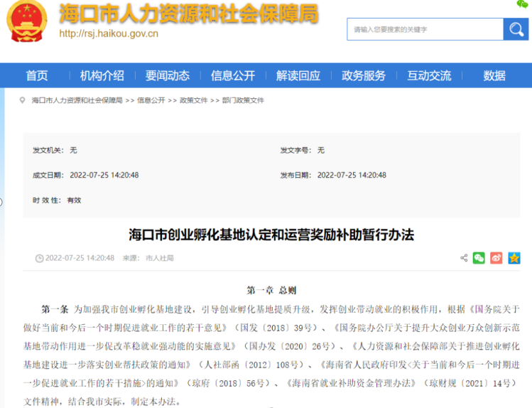Click the 信息公开 breadcrumb link
532x408 pixels.
(x=151, y=100)
